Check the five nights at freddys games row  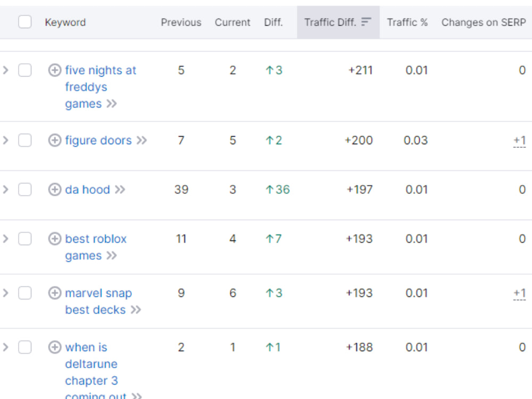(x=25, y=70)
